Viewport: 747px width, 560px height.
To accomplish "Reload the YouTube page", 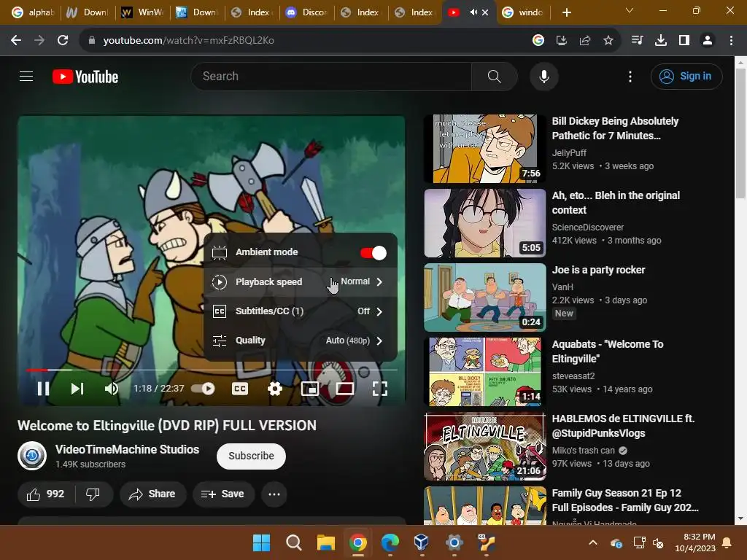I will 63,41.
